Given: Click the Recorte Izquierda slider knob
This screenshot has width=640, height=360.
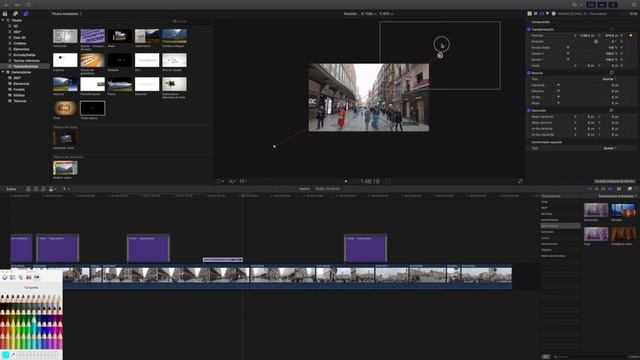Looking at the screenshot, I should point(558,85).
